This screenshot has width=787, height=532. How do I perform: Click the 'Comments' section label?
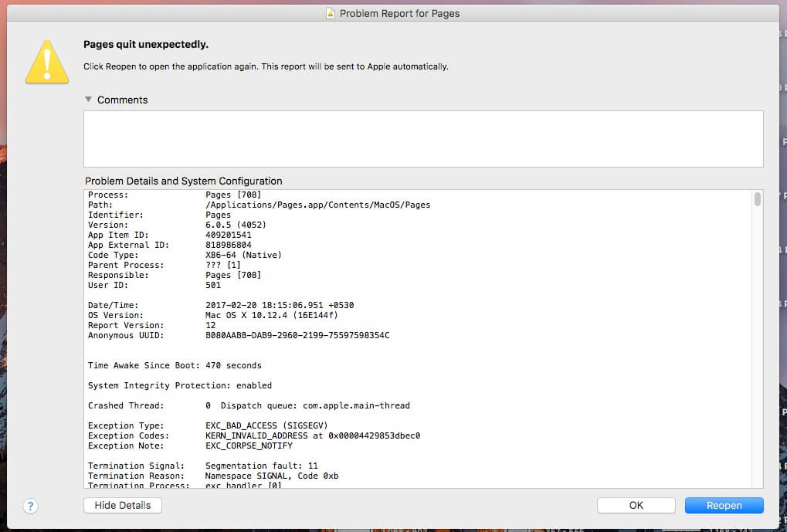(x=123, y=100)
